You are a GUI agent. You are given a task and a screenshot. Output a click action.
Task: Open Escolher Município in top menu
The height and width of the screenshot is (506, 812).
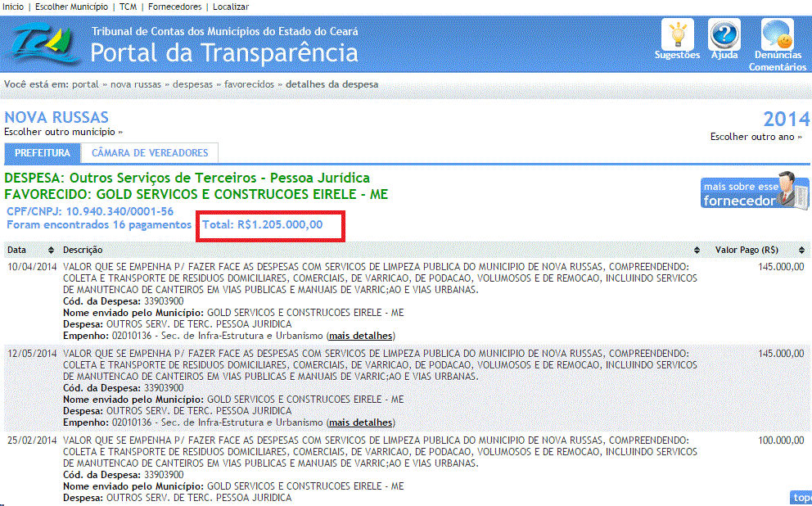click(x=71, y=7)
